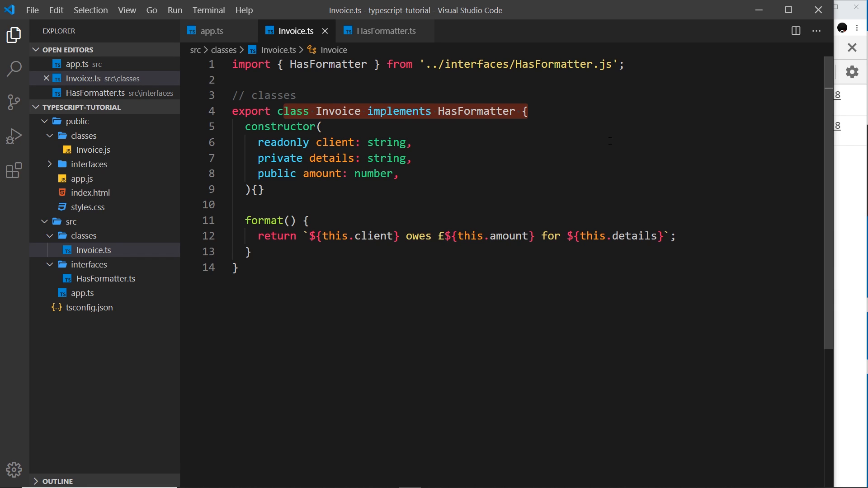Open the Go menu
This screenshot has height=488, width=868.
click(151, 10)
